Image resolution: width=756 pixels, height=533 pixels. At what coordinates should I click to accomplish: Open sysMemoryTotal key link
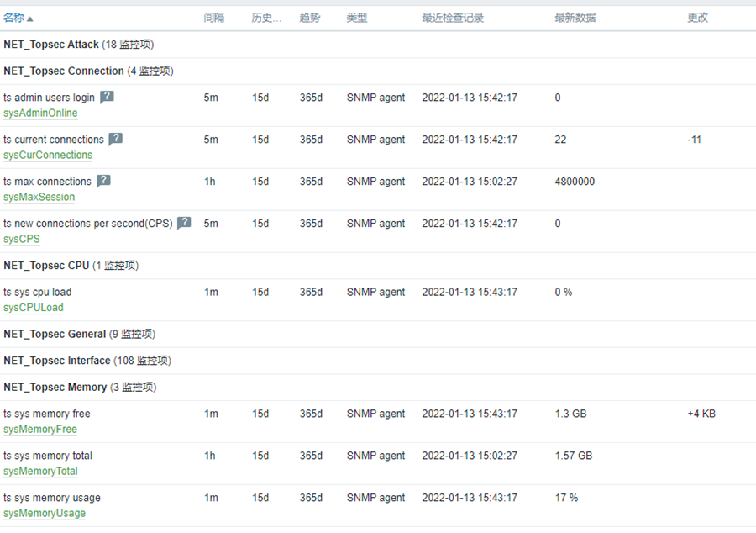(40, 471)
